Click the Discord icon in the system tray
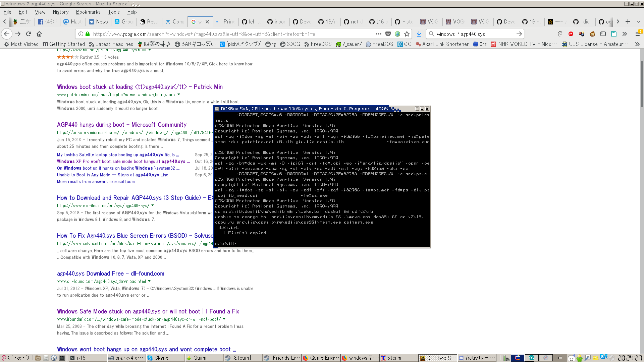The width and height of the screenshot is (644, 362). point(571,358)
